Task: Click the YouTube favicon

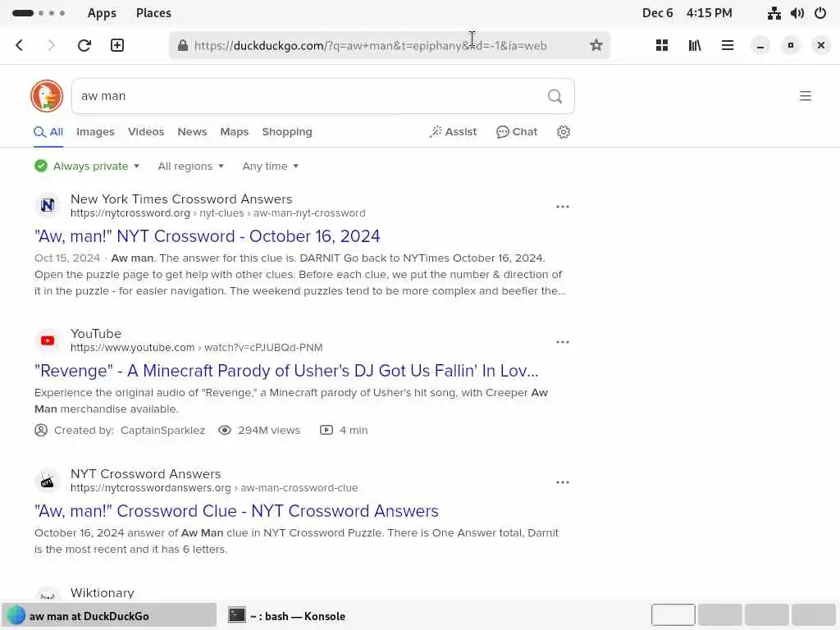Action: pos(48,340)
